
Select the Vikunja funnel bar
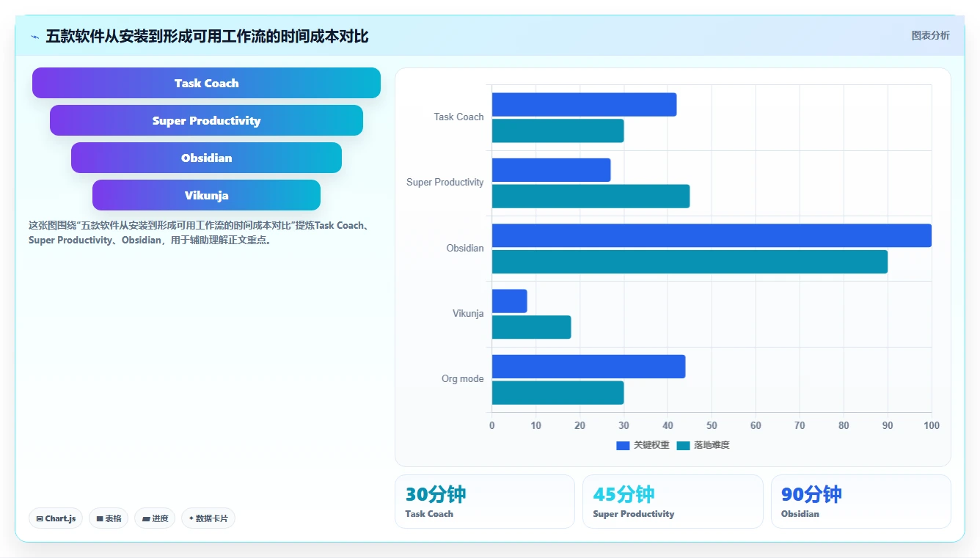click(x=206, y=195)
